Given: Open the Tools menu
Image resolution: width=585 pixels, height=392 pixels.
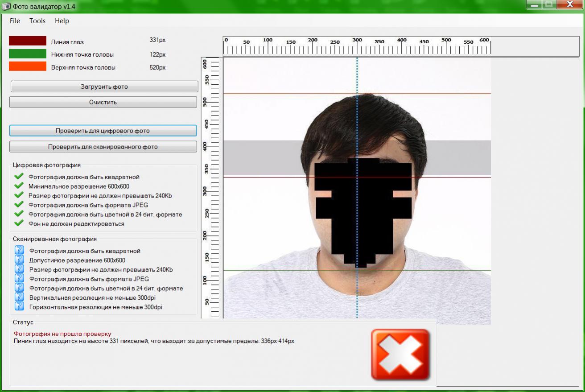Looking at the screenshot, I should 37,21.
